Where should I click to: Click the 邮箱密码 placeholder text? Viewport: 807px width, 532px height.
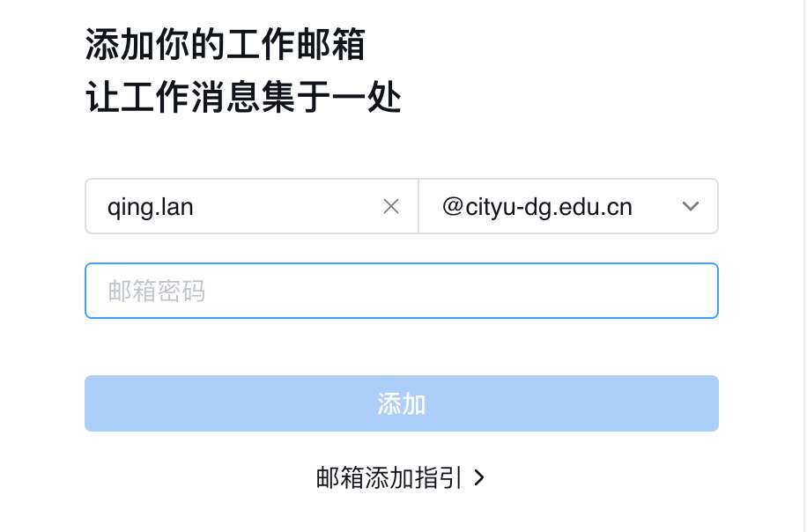[x=157, y=291]
